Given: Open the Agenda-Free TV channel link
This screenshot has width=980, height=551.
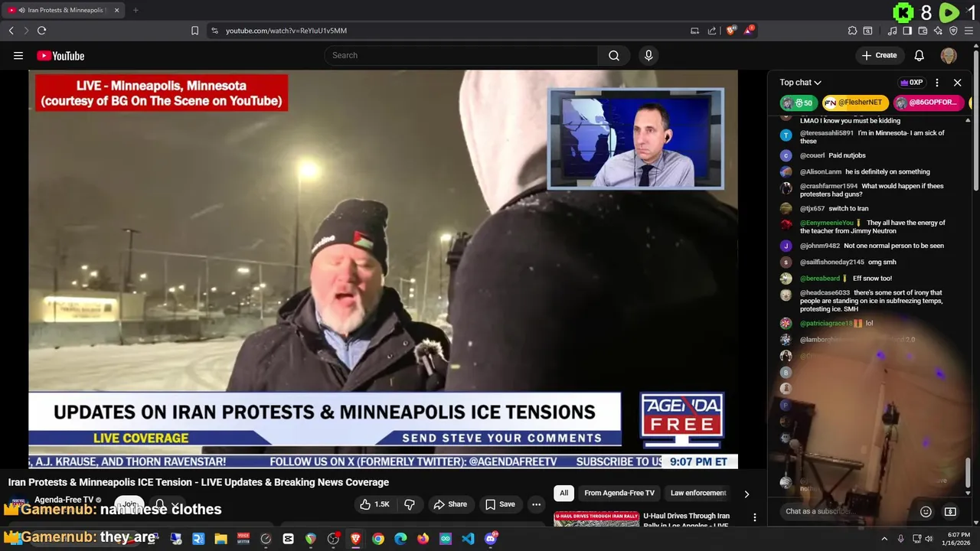Looking at the screenshot, I should pyautogui.click(x=64, y=500).
